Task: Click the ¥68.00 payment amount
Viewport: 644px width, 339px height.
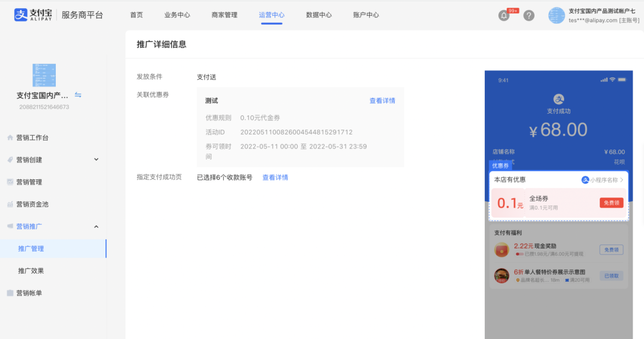Action: pyautogui.click(x=558, y=130)
